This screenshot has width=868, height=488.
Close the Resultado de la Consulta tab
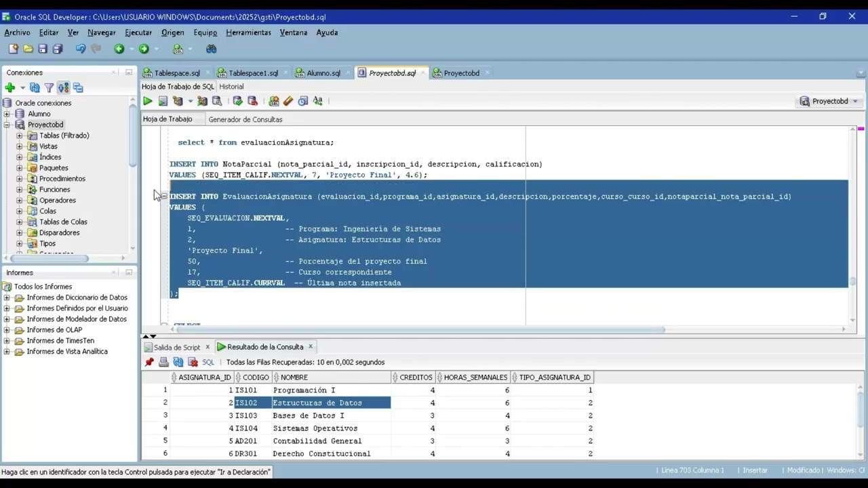(x=311, y=346)
